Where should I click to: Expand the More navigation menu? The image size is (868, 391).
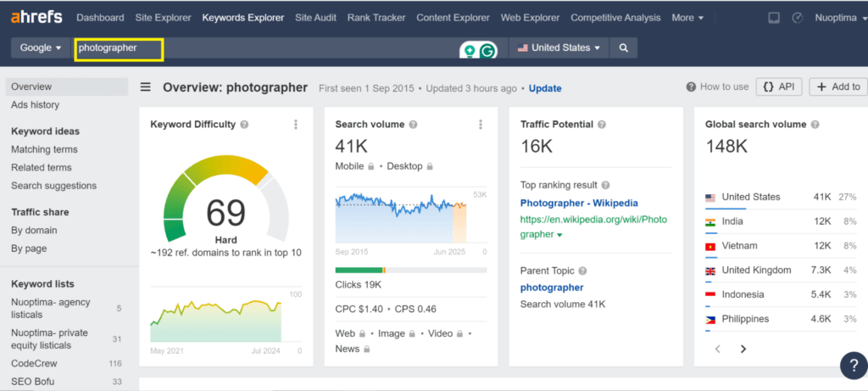click(687, 18)
